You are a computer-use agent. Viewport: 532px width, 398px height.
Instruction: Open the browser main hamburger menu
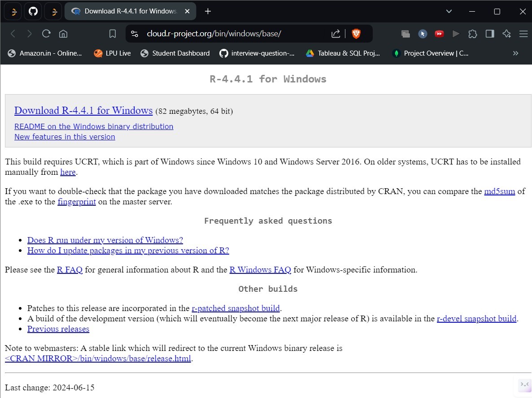point(523,34)
